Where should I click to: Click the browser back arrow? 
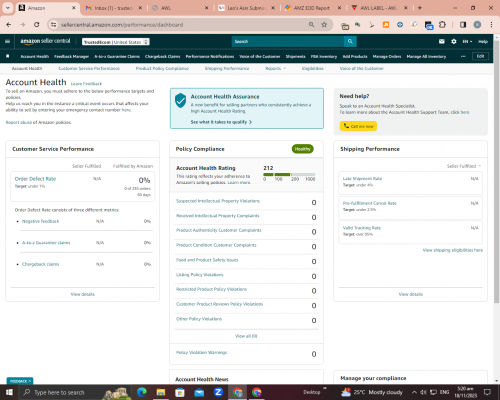tap(9, 25)
